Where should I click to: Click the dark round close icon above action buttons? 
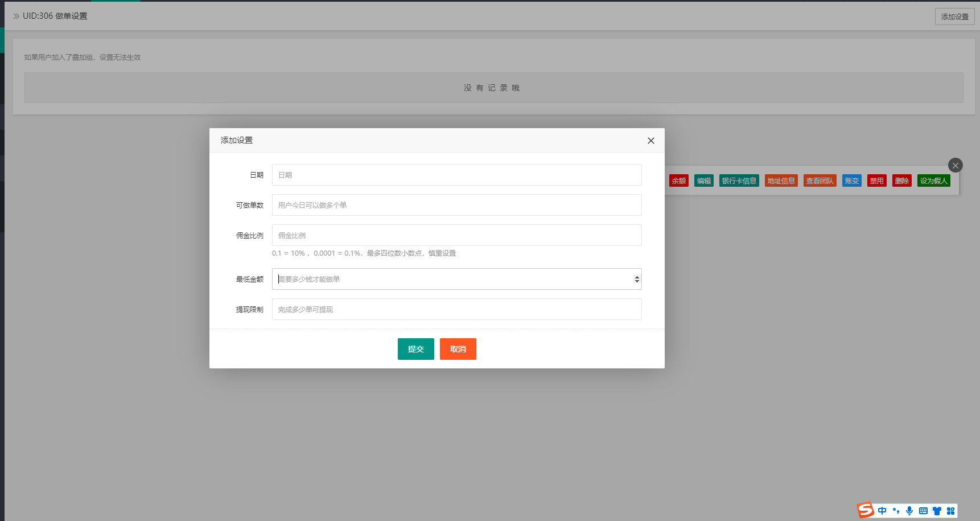[955, 165]
